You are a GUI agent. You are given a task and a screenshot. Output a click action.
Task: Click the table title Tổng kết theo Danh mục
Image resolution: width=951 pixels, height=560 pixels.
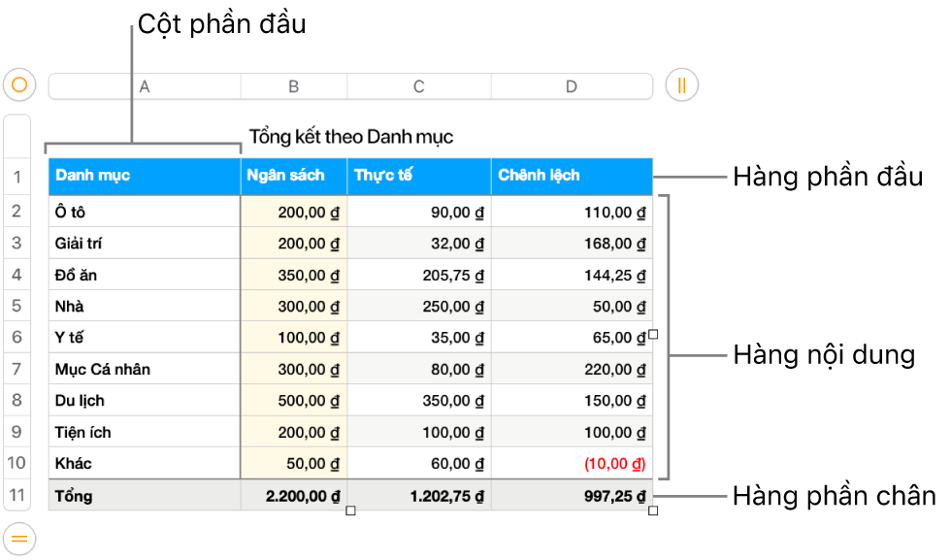pyautogui.click(x=350, y=137)
